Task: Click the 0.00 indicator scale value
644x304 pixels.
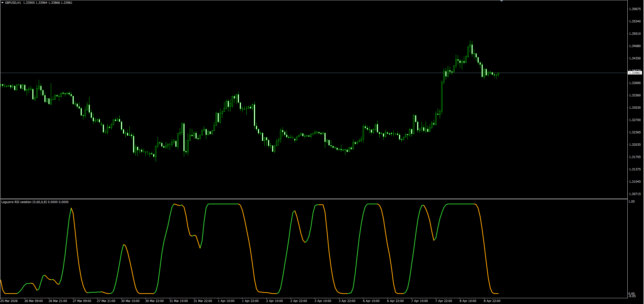Action: pos(631,294)
